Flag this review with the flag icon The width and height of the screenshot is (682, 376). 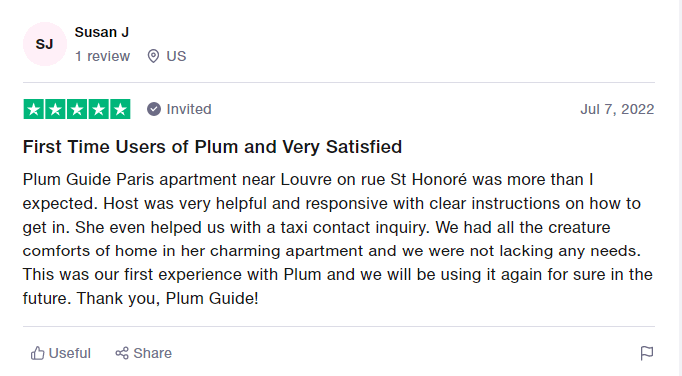point(647,353)
